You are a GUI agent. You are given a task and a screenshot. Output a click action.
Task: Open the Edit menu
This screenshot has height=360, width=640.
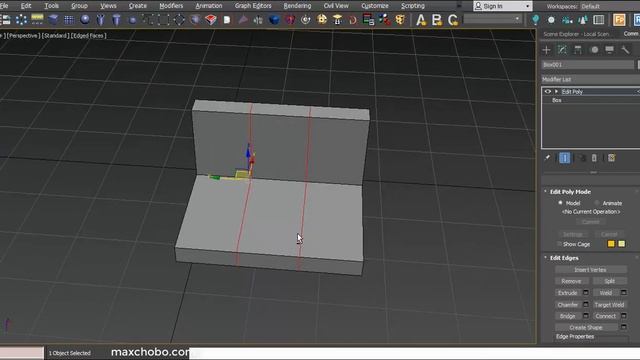click(26, 6)
